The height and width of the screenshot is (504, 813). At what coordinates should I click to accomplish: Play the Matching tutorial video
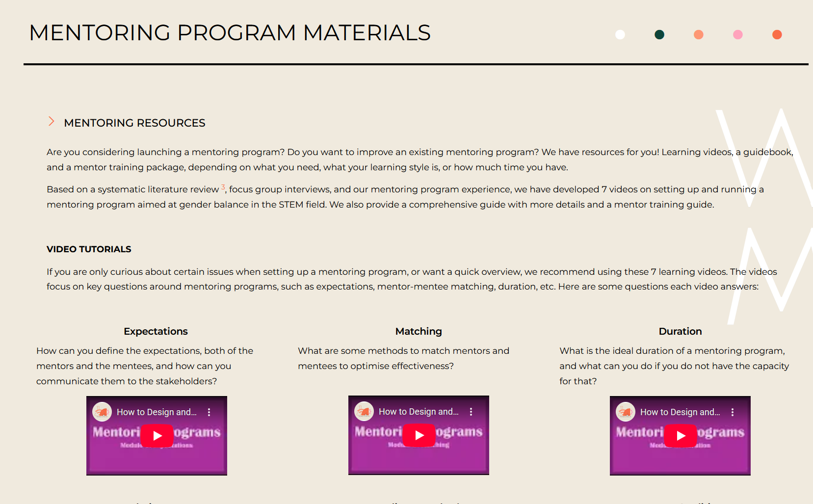coord(419,435)
